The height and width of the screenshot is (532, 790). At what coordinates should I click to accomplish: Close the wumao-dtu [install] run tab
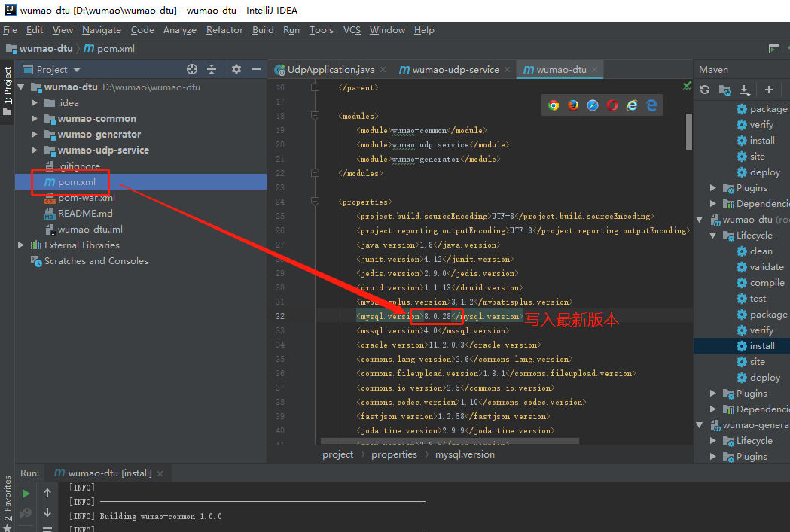point(160,473)
